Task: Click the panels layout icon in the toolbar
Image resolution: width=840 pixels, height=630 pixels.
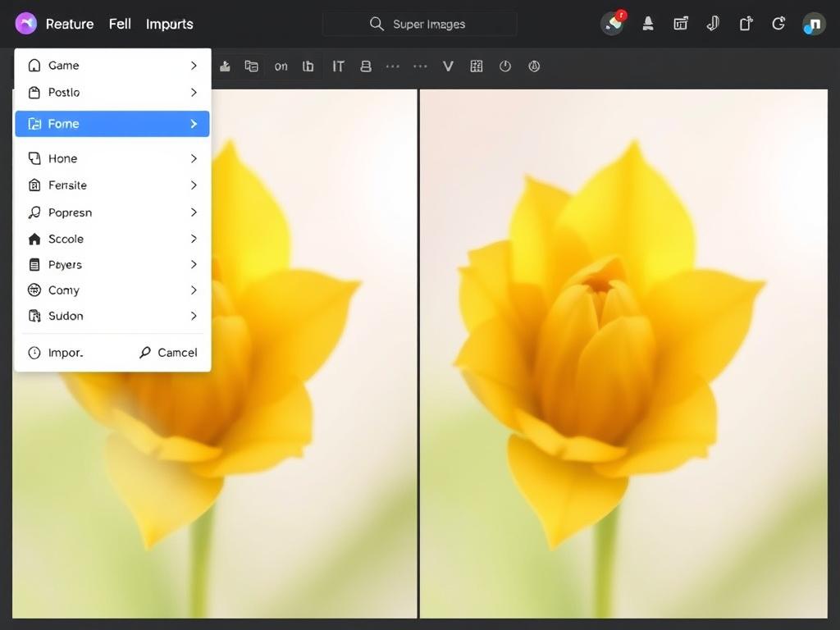Action: (251, 66)
